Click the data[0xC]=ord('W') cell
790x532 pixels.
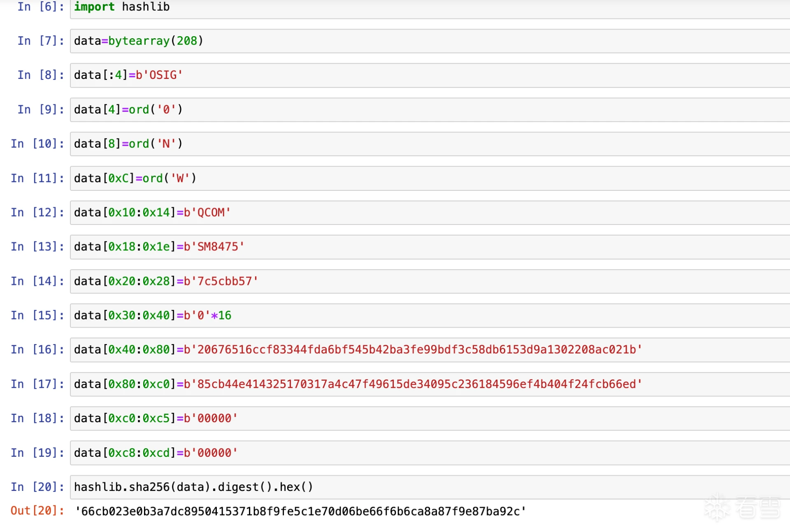pyautogui.click(x=430, y=178)
